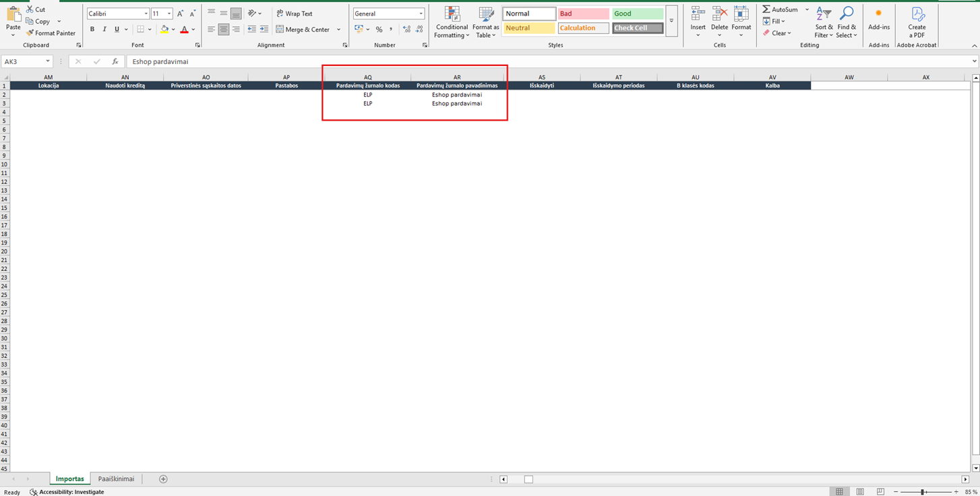This screenshot has width=980, height=496.
Task: Open Conditional Formatting menu
Action: (x=452, y=22)
